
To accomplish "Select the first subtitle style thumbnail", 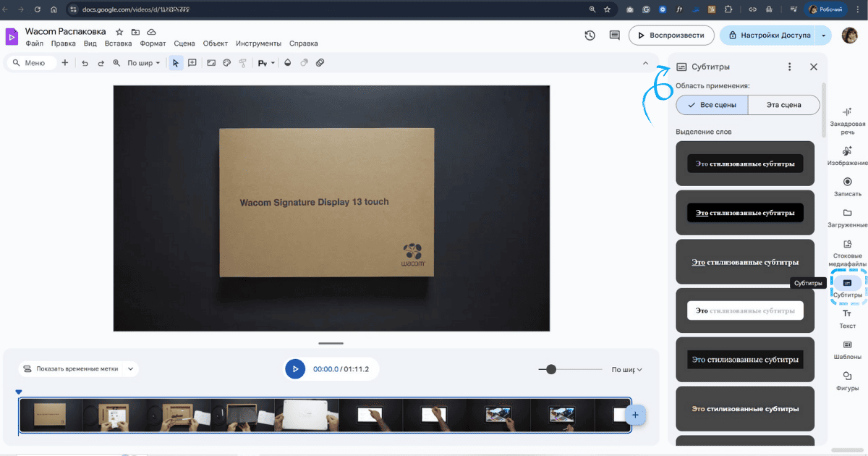I will click(x=745, y=163).
